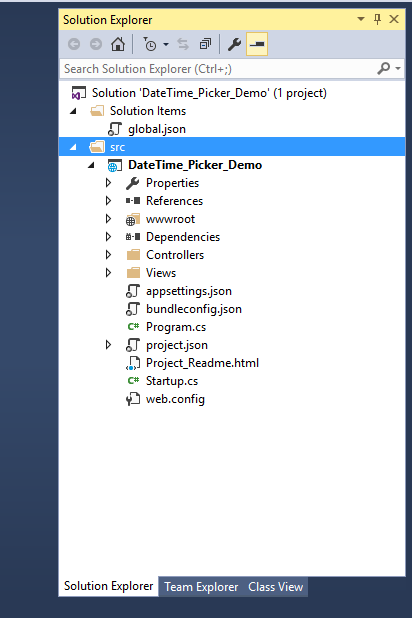Open Properties via the wrench toolbar icon
412x618 pixels.
point(234,44)
